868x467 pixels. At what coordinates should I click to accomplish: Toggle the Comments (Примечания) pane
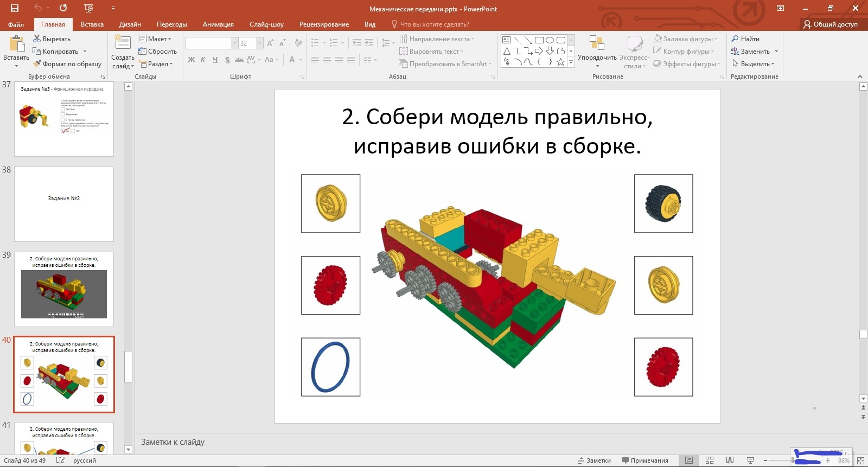(645, 460)
